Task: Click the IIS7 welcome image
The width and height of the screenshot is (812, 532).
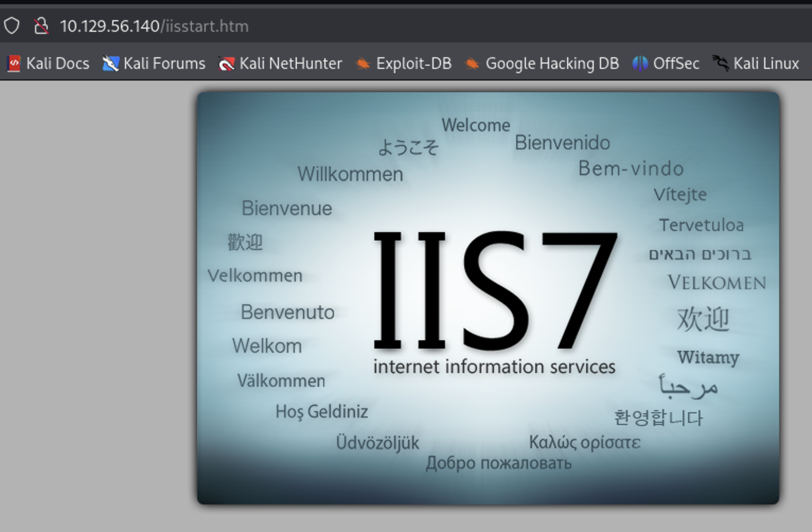Action: 488,298
